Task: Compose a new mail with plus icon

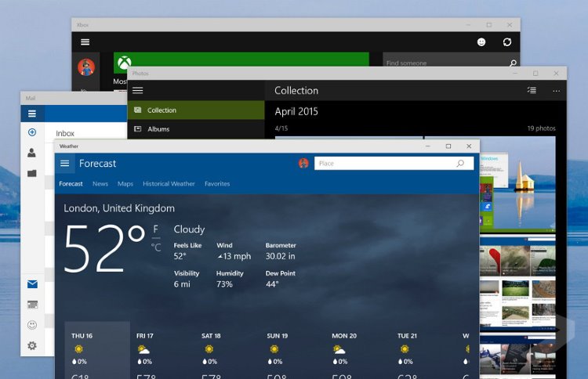Action: (32, 132)
